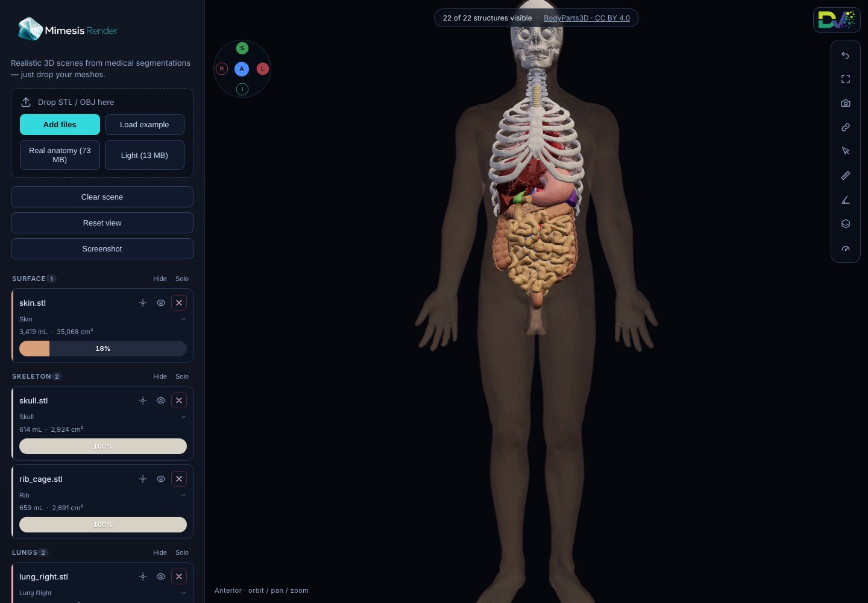Remove rib_cage.stl from the scene
This screenshot has height=603, width=868.
(x=179, y=479)
